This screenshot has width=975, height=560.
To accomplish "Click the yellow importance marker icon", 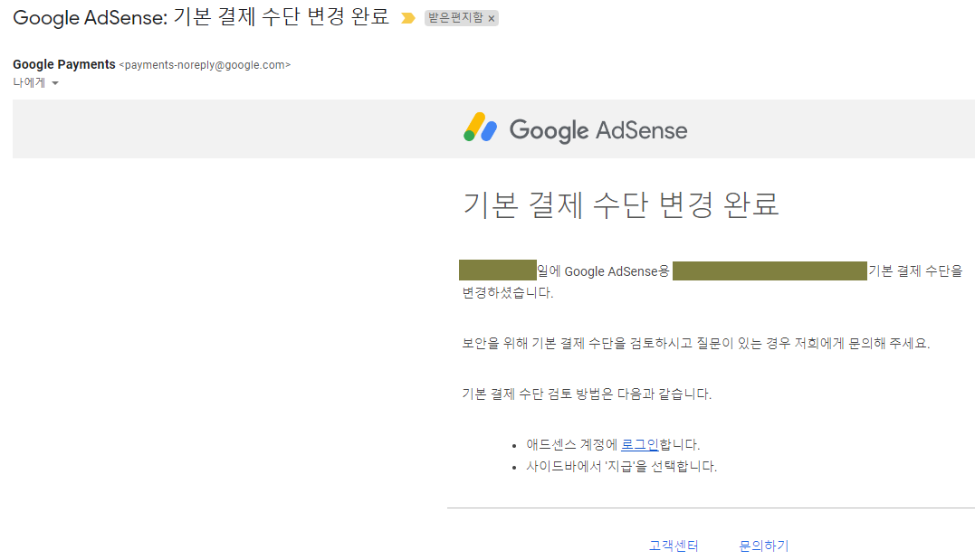I will tap(408, 18).
